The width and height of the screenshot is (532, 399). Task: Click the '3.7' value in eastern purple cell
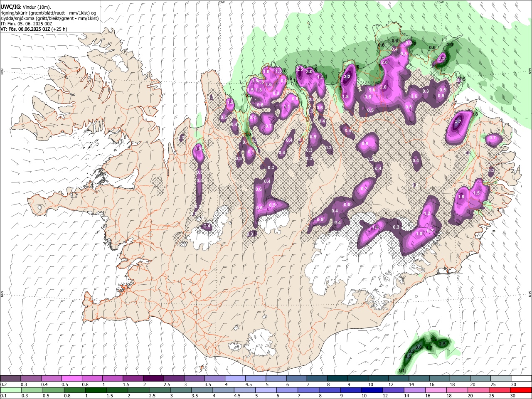pos(458,121)
